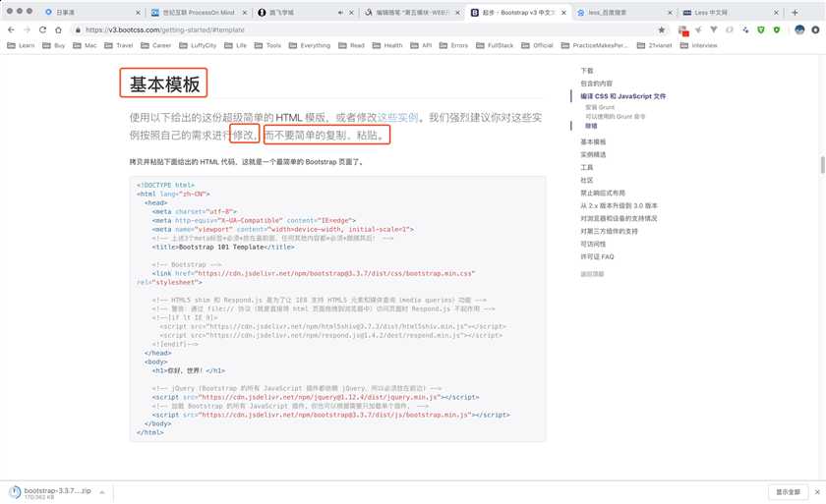Switch to the less_百度搜索 tab
The image size is (826, 504).
click(623, 12)
